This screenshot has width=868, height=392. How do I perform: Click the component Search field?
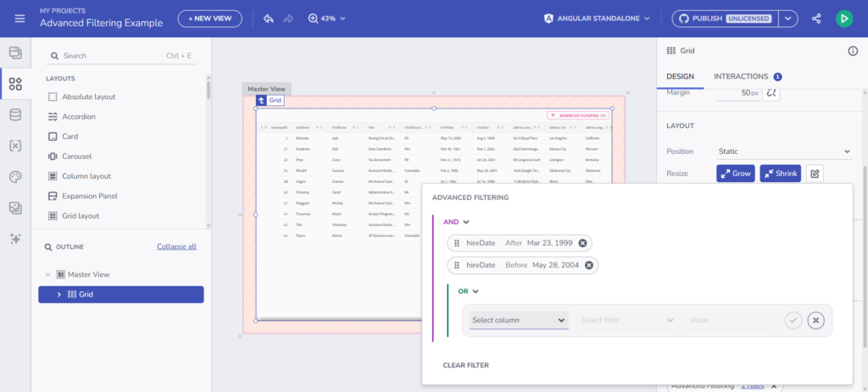pos(121,56)
